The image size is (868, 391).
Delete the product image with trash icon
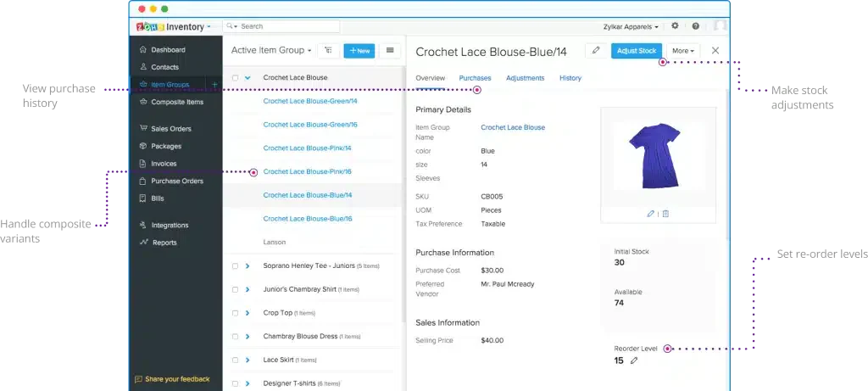click(665, 214)
